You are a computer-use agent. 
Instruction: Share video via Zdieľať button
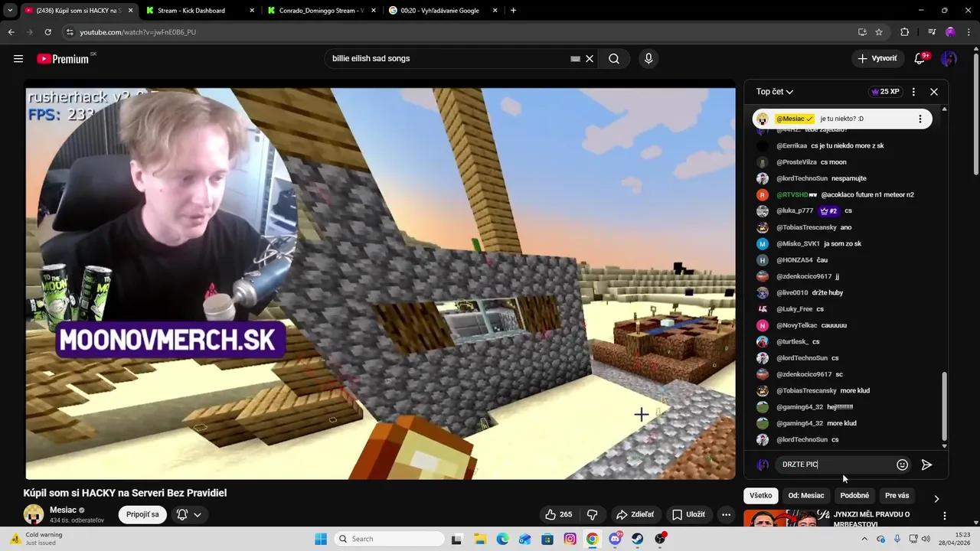tap(635, 514)
